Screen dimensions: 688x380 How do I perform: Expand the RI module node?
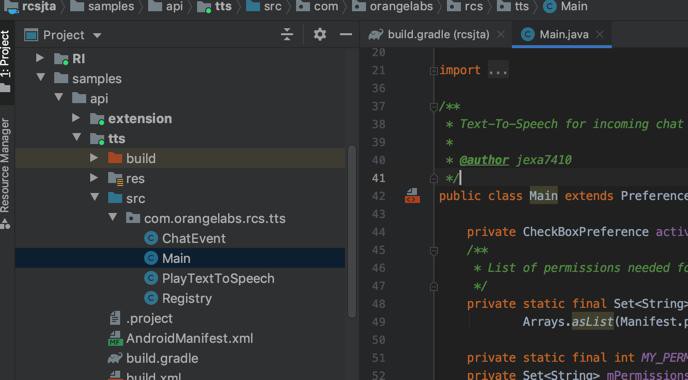(40, 58)
